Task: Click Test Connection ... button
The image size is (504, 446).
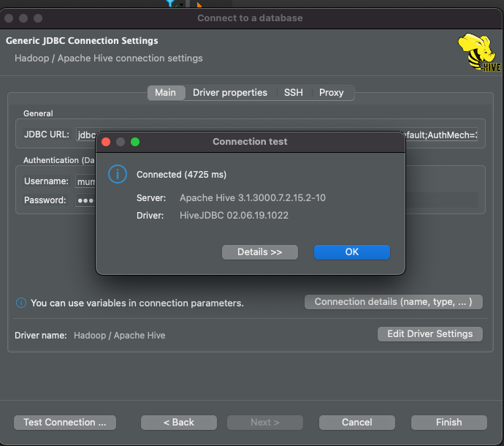Action: coord(65,422)
